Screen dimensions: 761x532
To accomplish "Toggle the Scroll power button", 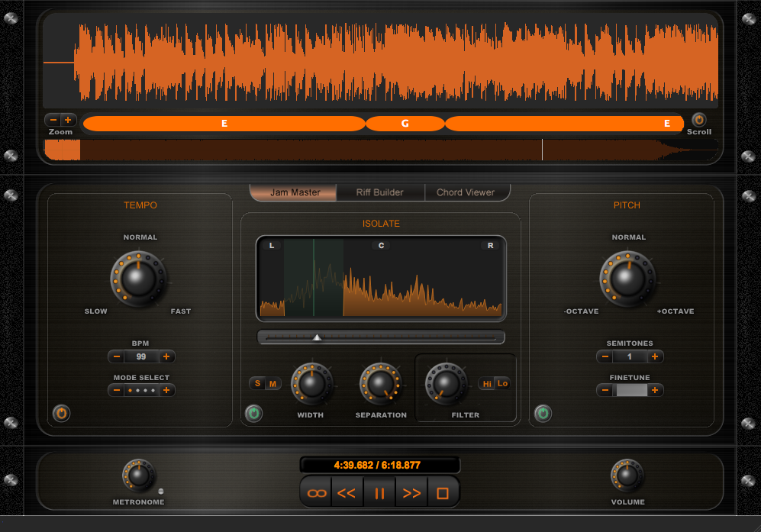I will point(698,120).
